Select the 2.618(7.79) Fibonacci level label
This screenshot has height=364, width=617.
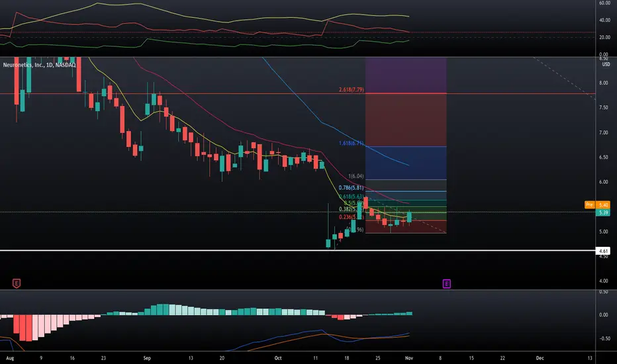tap(351, 90)
